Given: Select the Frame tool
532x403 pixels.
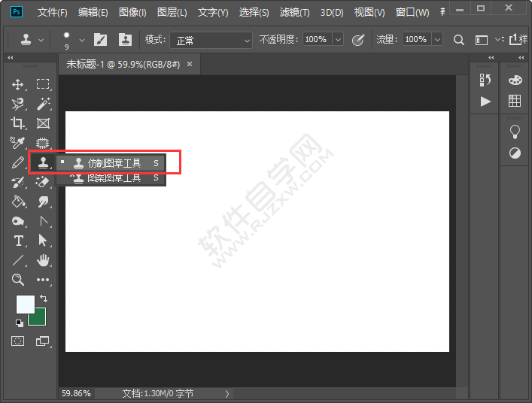Looking at the screenshot, I should click(x=43, y=123).
